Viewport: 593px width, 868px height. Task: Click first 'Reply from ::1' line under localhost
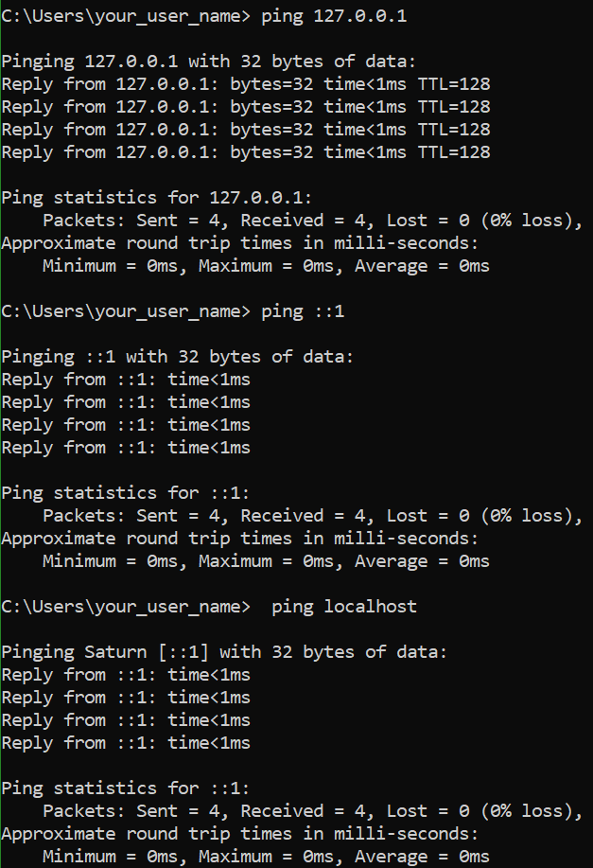tap(126, 675)
